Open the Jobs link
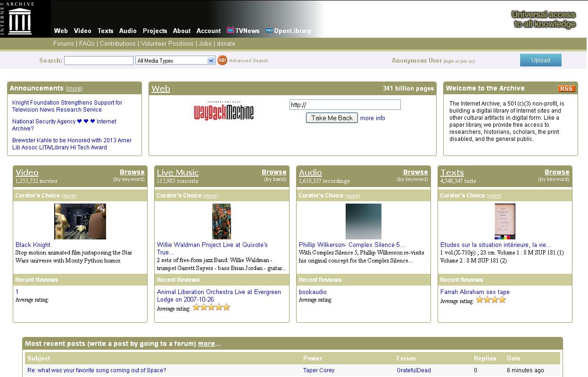The width and height of the screenshot is (588, 377). coord(205,43)
